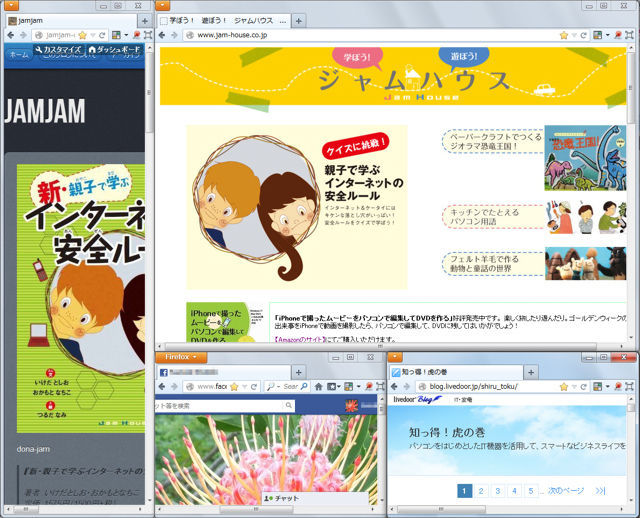The image size is (640, 518).
Task: Go back in the jam-house.co.jp window
Action: [x=162, y=35]
